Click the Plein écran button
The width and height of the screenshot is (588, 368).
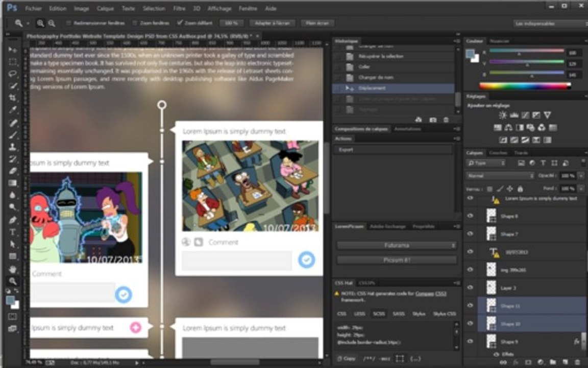(x=317, y=24)
